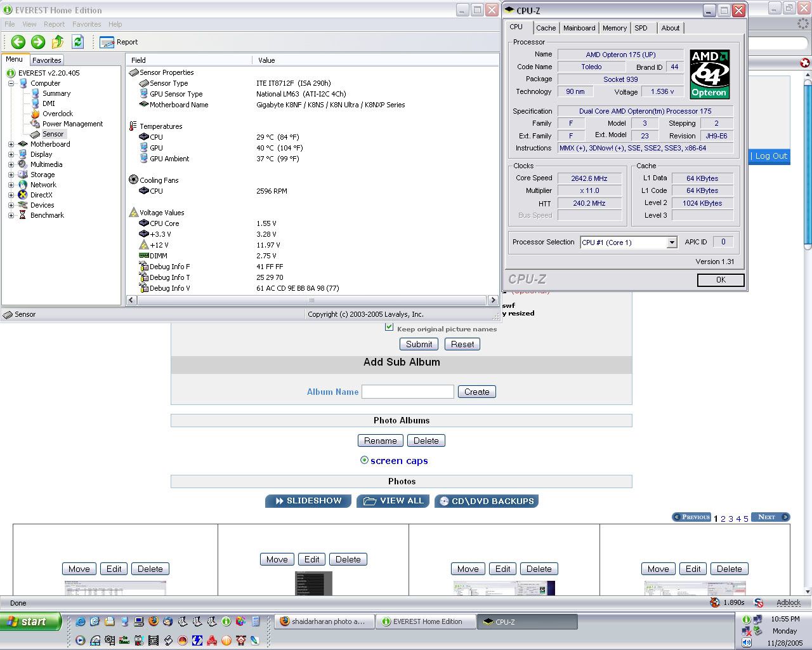812x650 pixels.
Task: Select the Overclock tree item
Action: (58, 114)
